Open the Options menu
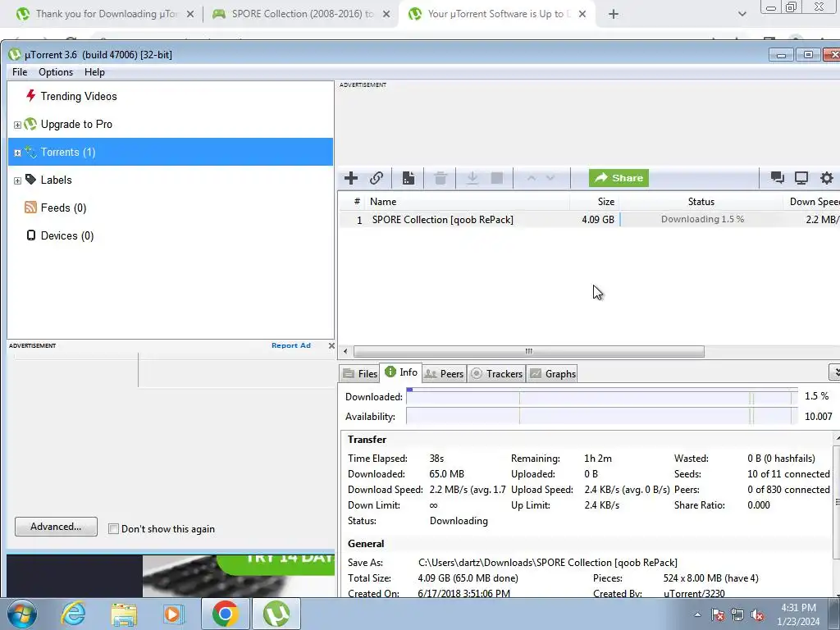The image size is (840, 630). tap(56, 72)
